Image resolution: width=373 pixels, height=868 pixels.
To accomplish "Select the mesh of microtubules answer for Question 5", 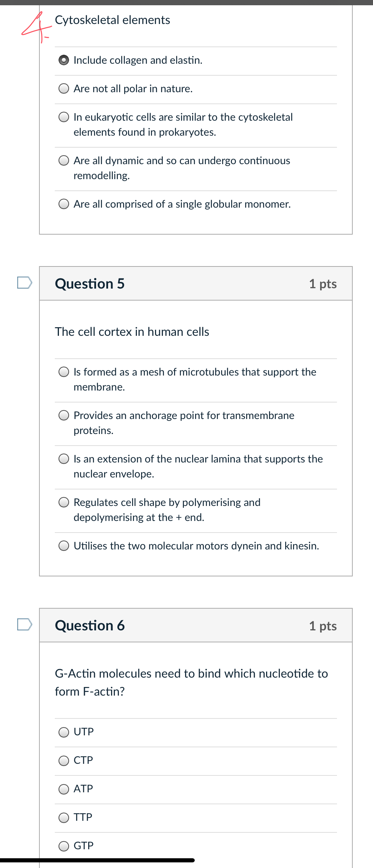I will point(64,372).
